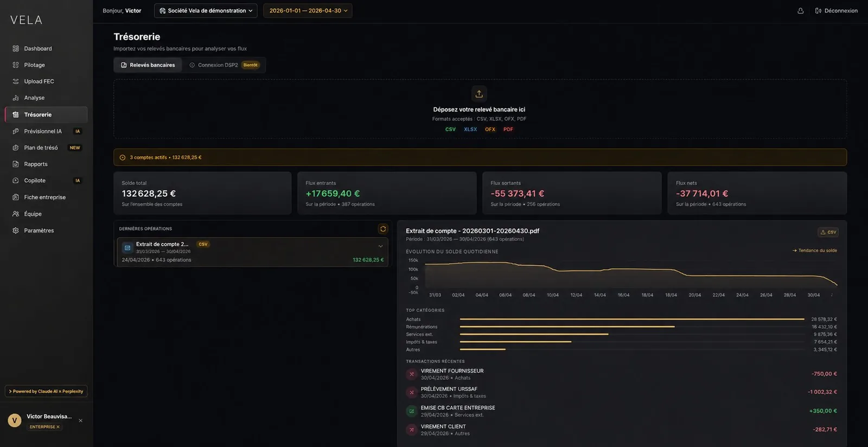This screenshot has height=447, width=868.
Task: Switch to Connexion DSP2 tab
Action: [224, 65]
